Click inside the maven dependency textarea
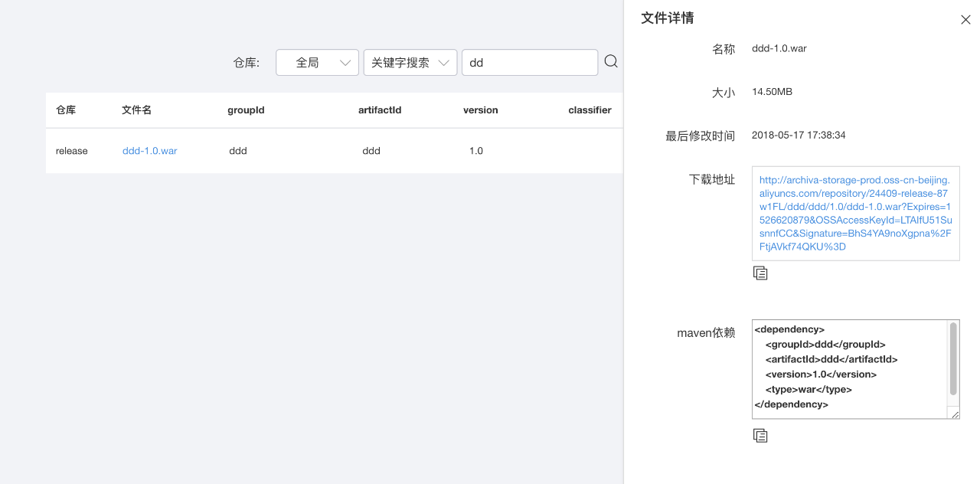Screen dimensions: 980x484 coord(850,369)
